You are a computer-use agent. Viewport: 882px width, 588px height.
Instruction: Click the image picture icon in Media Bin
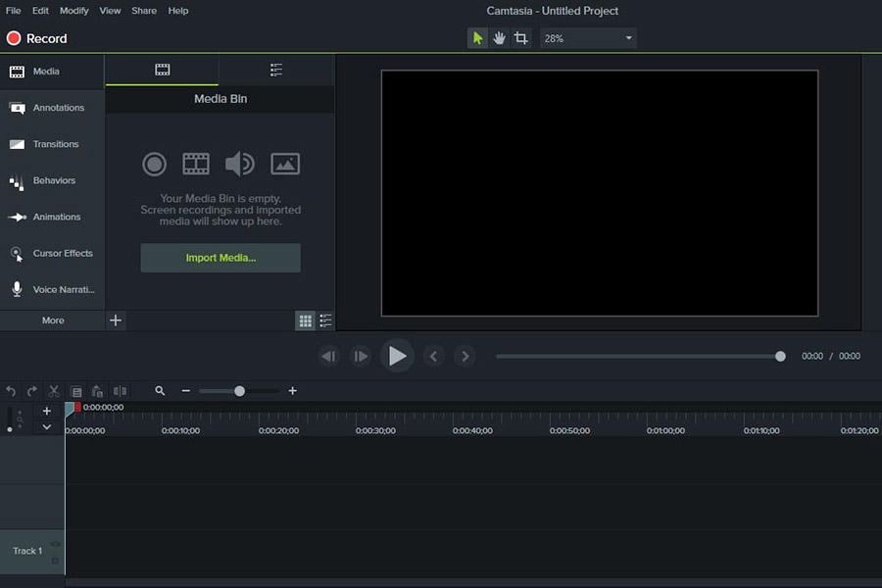(x=285, y=165)
